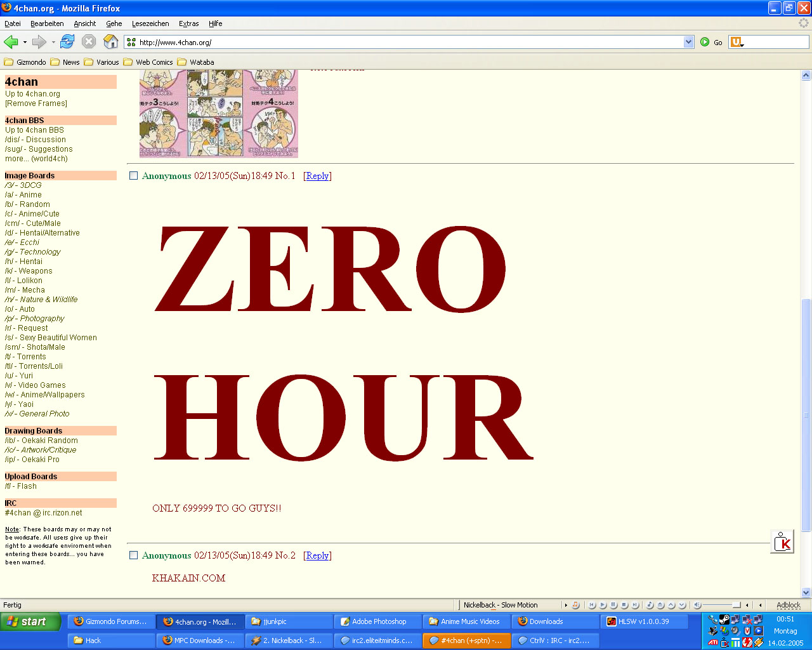Open the Back button history dropdown arrow
Image resolution: width=812 pixels, height=650 pixels.
[x=25, y=42]
